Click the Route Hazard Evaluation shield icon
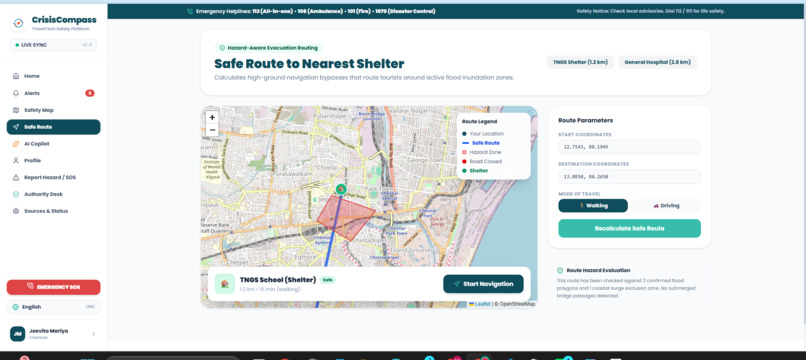806x360 pixels. [560, 270]
